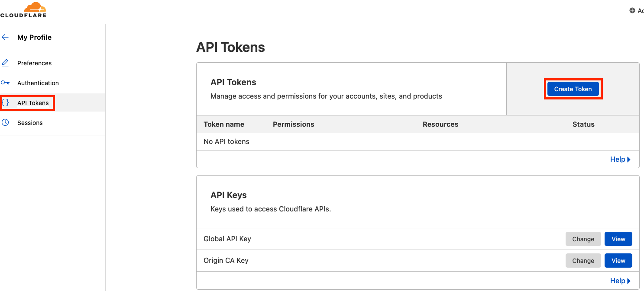The width and height of the screenshot is (644, 291).
Task: Select Sessions in the sidebar
Action: point(30,122)
